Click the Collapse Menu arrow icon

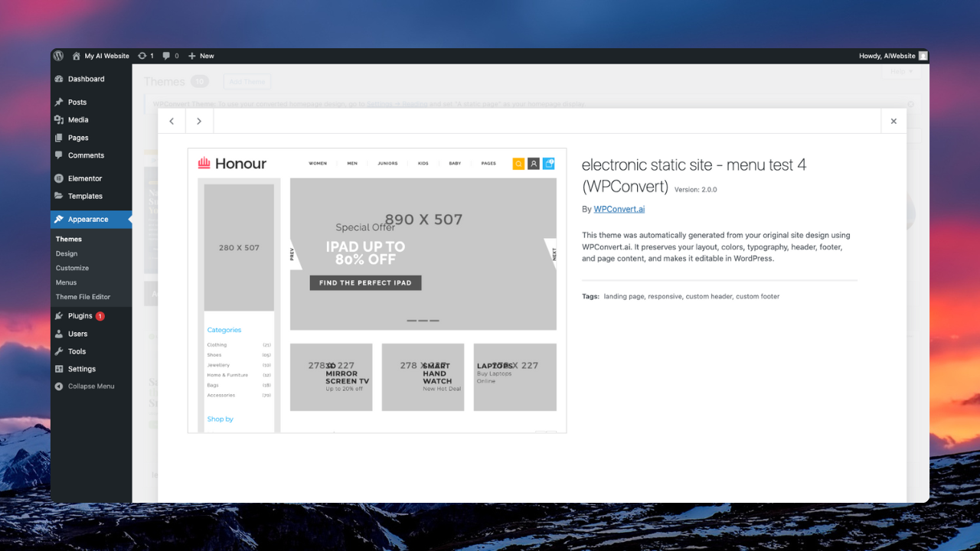pos(59,386)
